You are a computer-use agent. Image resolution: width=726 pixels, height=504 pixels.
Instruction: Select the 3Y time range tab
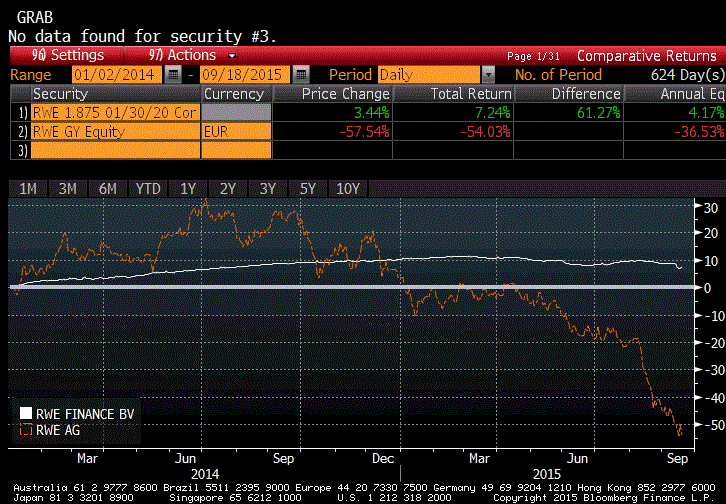pos(268,189)
